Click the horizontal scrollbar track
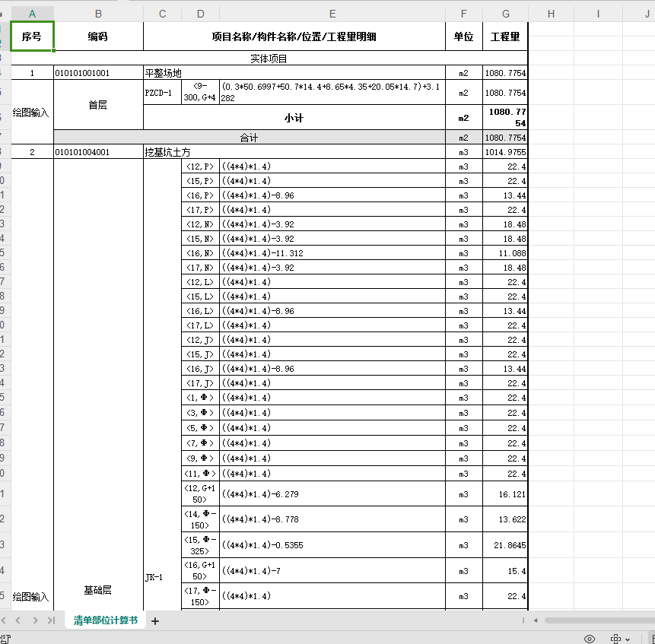The width and height of the screenshot is (655, 644). pyautogui.click(x=599, y=620)
